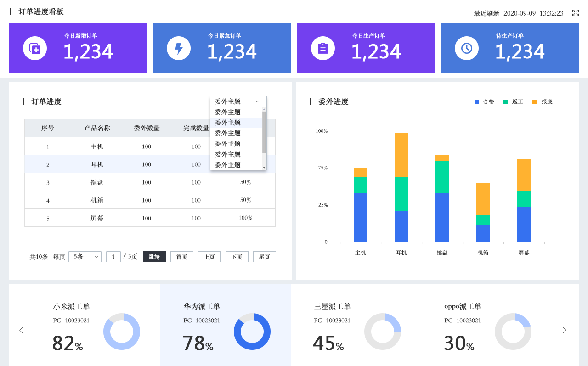Go to next page with 下页 button
The image size is (588, 366).
237,257
